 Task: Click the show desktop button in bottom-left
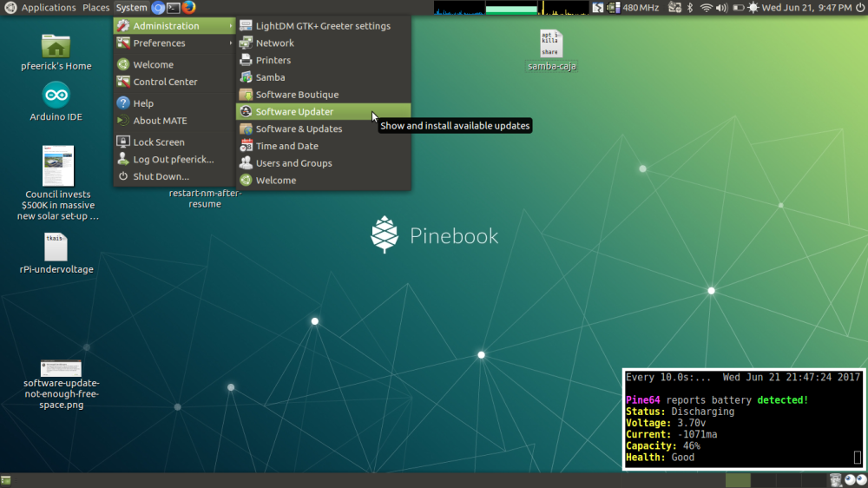tap(6, 480)
